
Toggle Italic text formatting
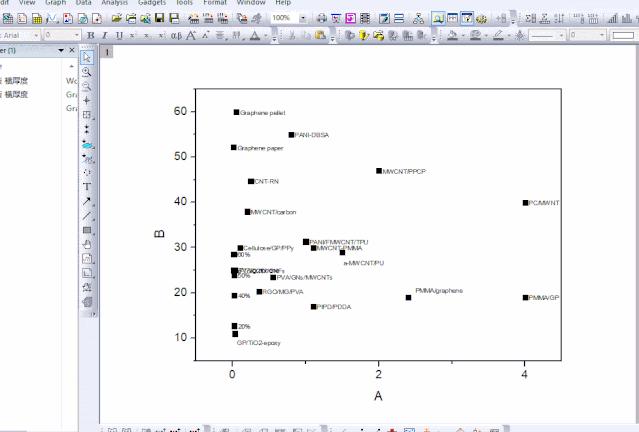(105, 35)
